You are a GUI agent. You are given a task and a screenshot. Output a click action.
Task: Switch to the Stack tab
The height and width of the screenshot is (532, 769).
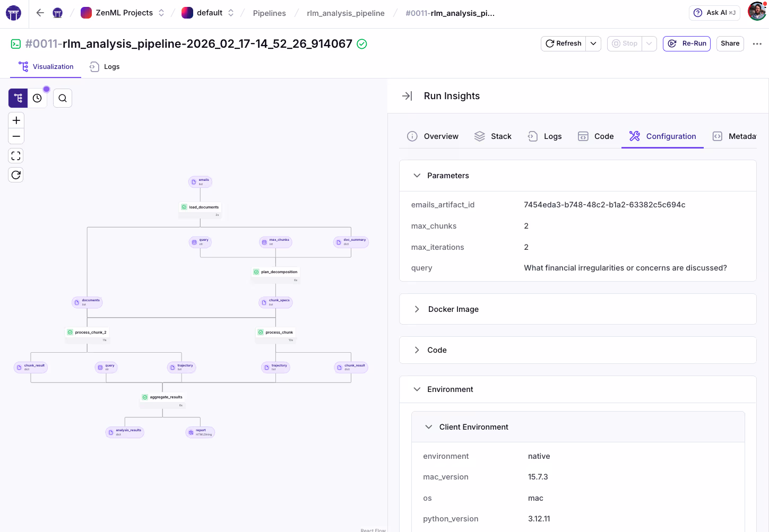[492, 136]
